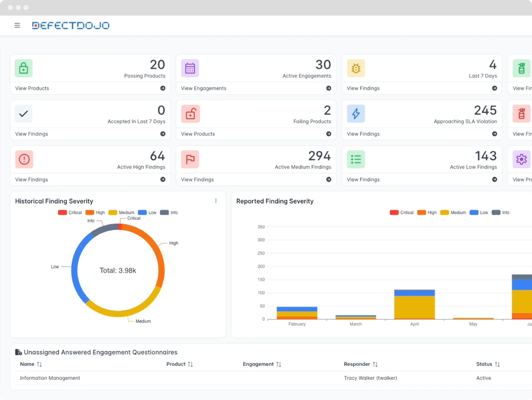Sort questionnaires table by Responder column
532x400 pixels.
375,364
